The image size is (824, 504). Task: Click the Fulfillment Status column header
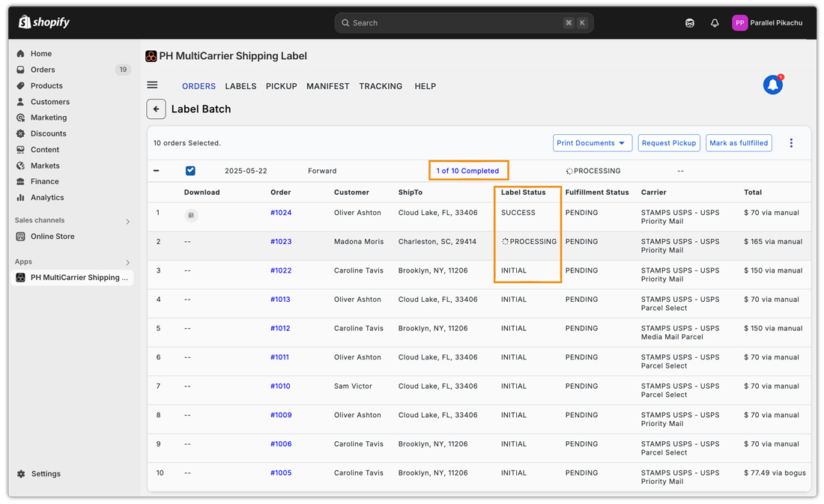tap(597, 192)
